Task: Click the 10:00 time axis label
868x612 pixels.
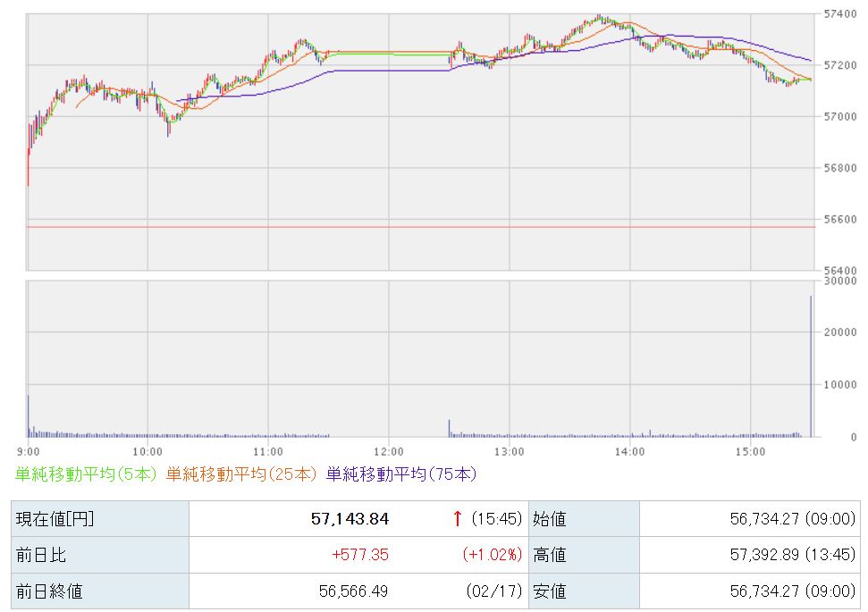Action: [148, 451]
